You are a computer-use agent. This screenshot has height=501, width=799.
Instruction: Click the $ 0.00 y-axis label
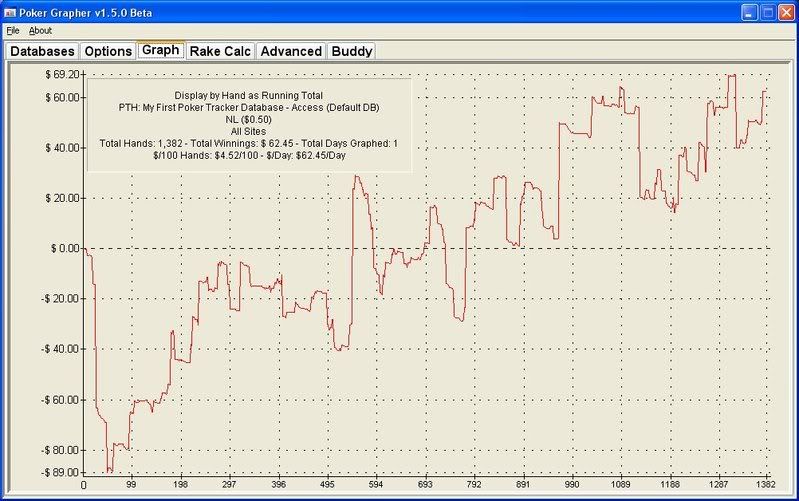tap(63, 248)
